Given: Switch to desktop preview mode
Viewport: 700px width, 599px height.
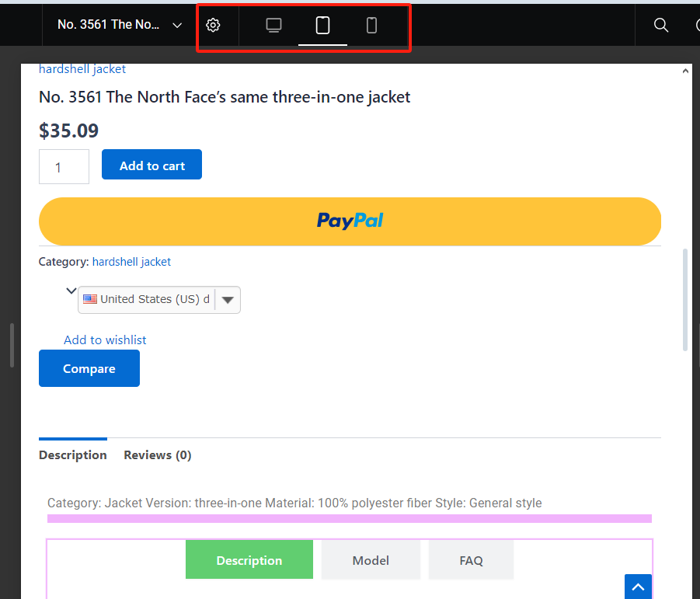Looking at the screenshot, I should 273,24.
